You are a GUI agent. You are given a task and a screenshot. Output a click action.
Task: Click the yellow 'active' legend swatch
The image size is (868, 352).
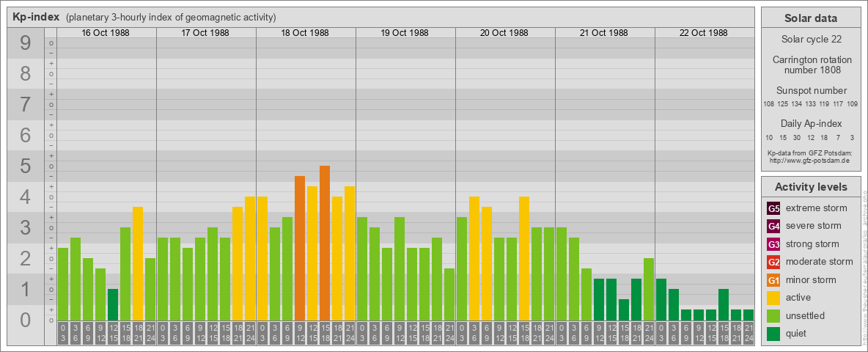[773, 298]
